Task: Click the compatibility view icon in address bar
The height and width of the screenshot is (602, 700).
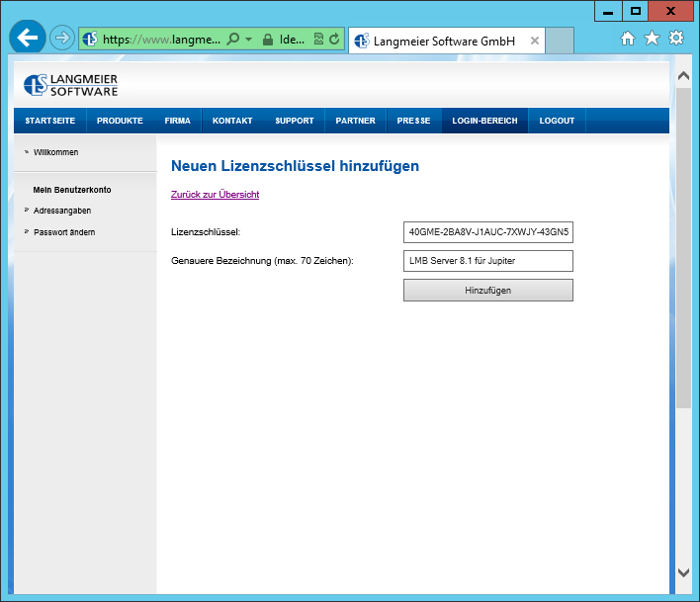Action: pos(318,40)
